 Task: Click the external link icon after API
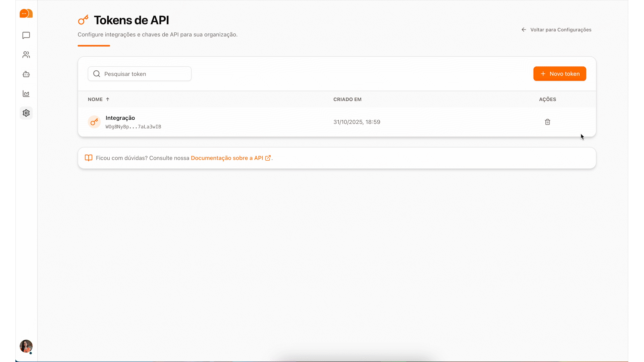click(x=268, y=158)
